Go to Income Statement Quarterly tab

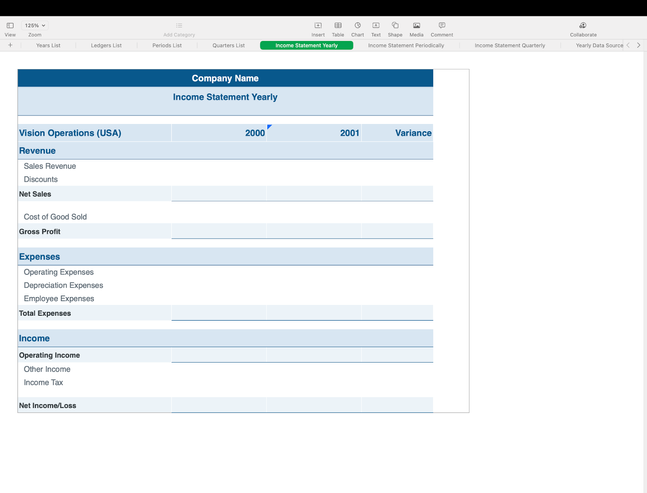pos(510,45)
